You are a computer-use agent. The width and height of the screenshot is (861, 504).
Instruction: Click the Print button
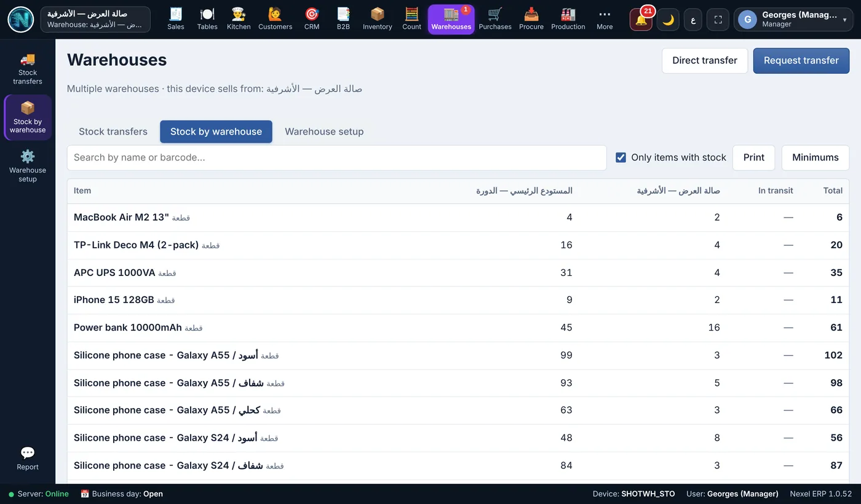pyautogui.click(x=754, y=157)
